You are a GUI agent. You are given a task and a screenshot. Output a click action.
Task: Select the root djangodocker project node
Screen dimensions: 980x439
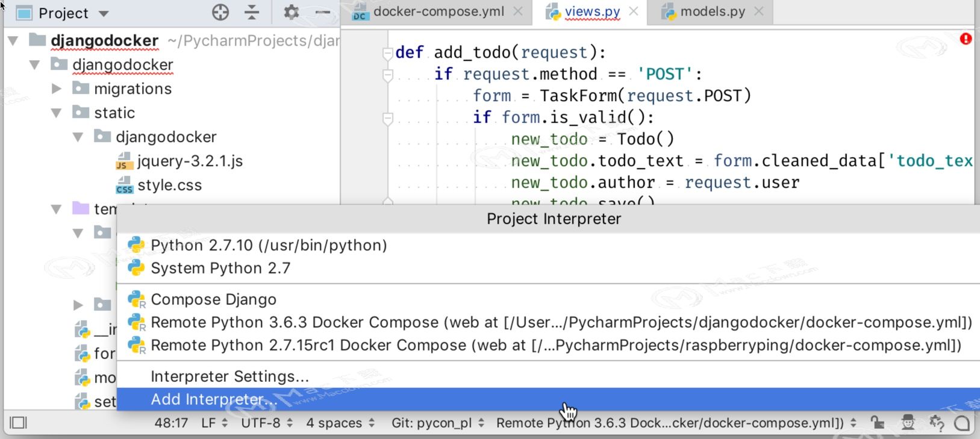(x=104, y=41)
